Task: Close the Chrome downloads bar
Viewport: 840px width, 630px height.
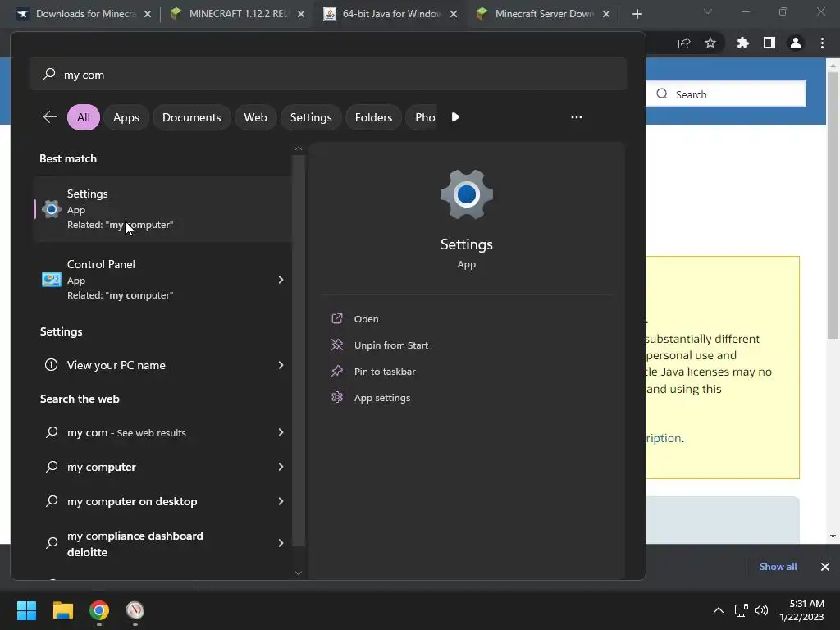Action: click(825, 567)
